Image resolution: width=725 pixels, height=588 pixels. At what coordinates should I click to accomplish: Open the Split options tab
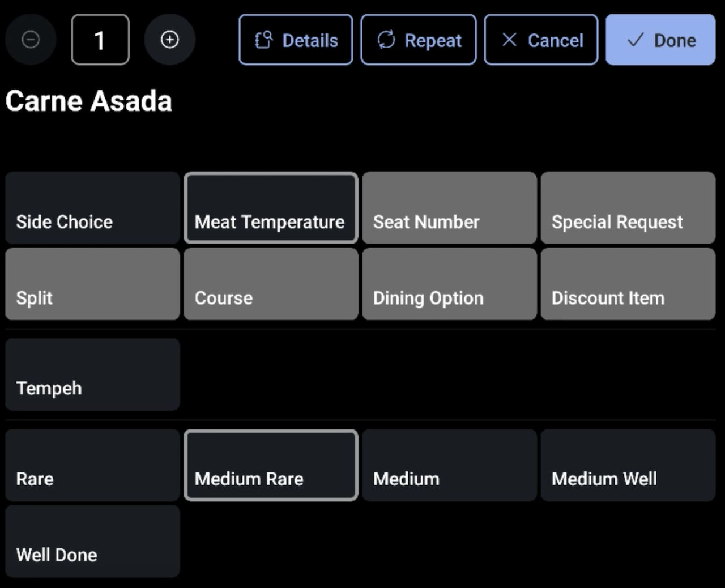[92, 284]
